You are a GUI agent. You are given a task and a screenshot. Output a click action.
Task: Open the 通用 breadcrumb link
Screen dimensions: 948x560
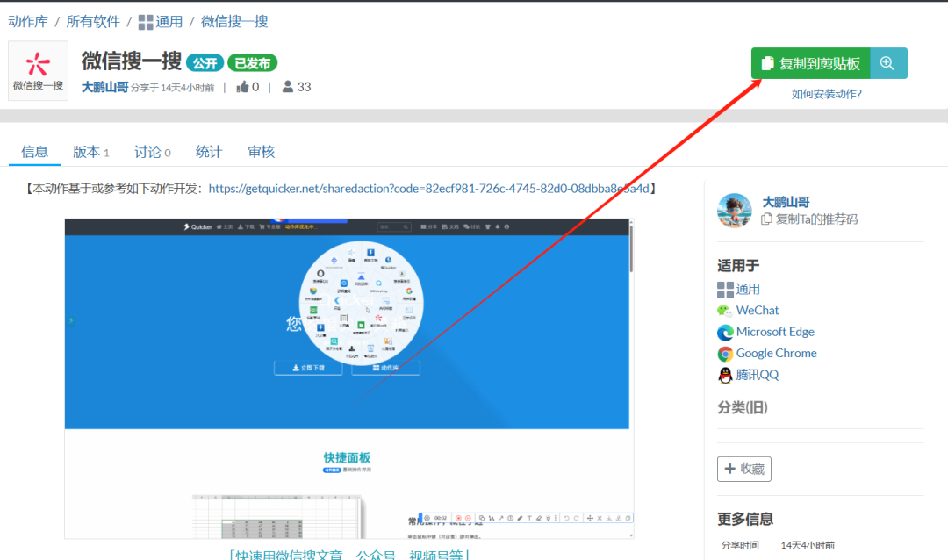tap(169, 22)
